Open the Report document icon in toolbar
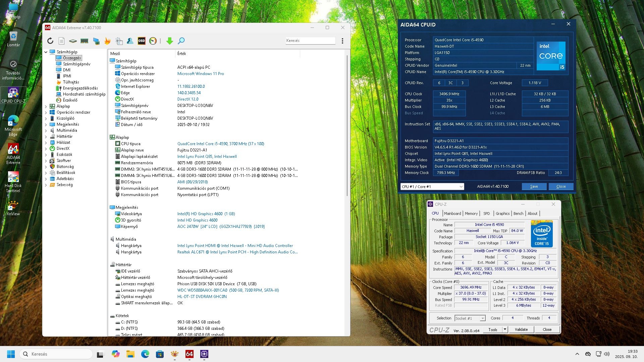This screenshot has width=644, height=362. 61,41
